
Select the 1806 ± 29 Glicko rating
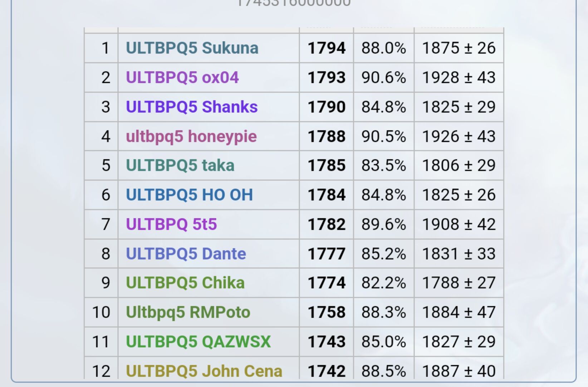(459, 165)
